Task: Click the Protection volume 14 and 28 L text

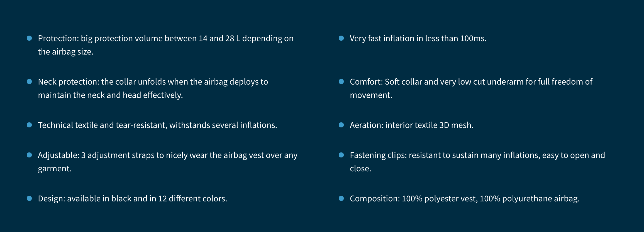Action: coord(165,39)
